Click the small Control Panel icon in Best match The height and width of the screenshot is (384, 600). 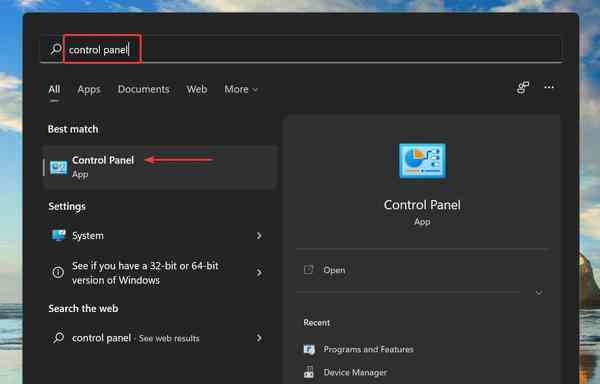point(59,168)
